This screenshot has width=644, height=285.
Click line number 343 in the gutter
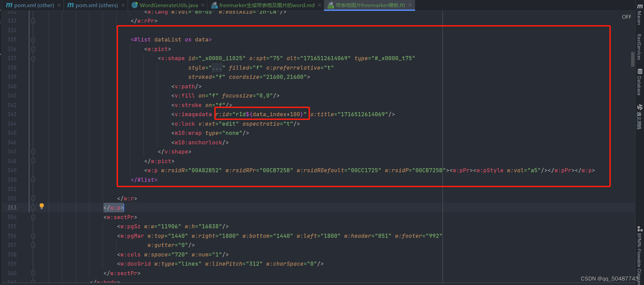click(12, 114)
